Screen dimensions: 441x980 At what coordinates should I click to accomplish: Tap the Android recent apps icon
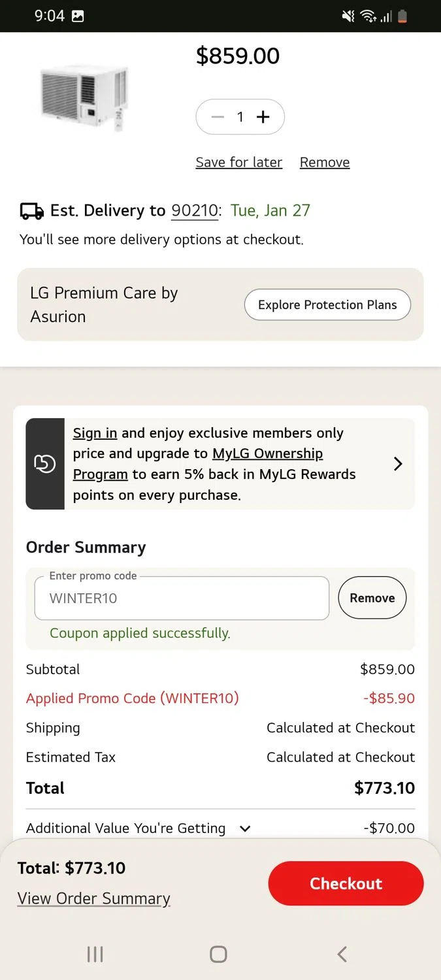(x=95, y=954)
